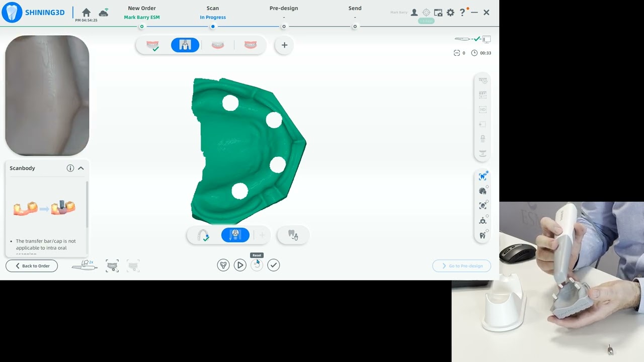Add a sub-step with the small plus

click(x=262, y=235)
